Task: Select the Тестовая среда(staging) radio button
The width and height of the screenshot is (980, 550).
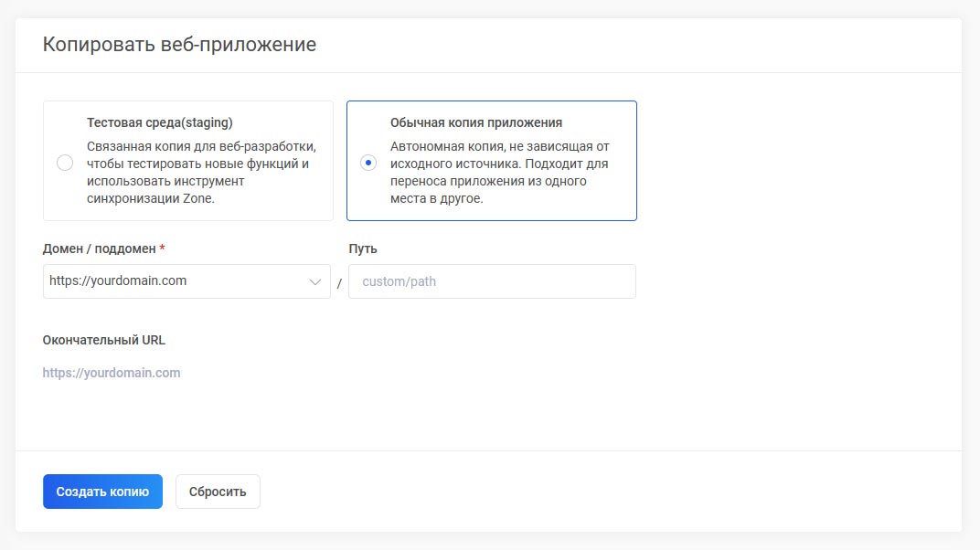Action: click(x=65, y=163)
